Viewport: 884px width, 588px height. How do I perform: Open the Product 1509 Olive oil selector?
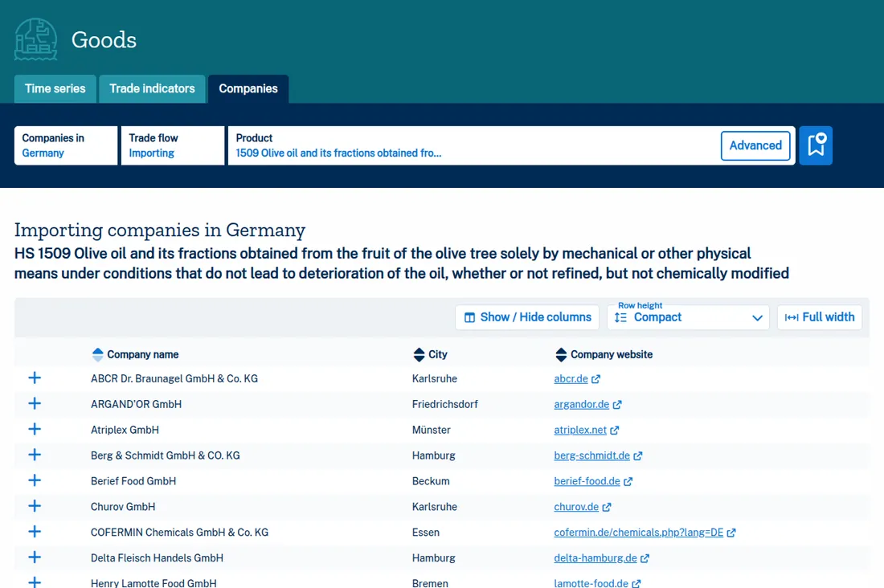coord(473,145)
